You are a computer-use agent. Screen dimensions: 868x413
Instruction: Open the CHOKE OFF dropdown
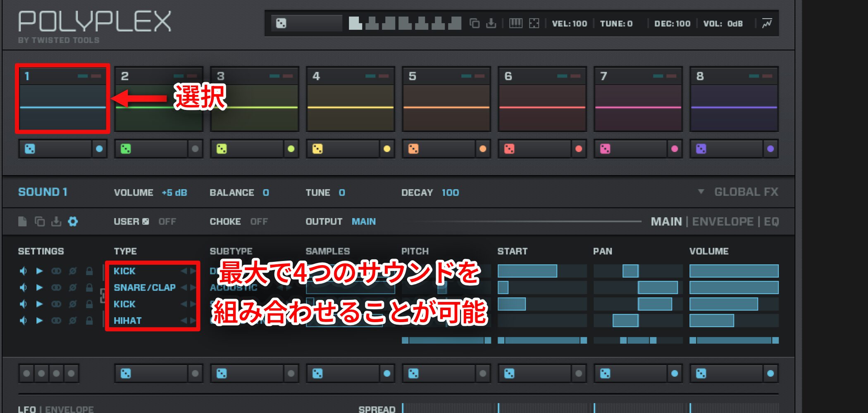259,222
